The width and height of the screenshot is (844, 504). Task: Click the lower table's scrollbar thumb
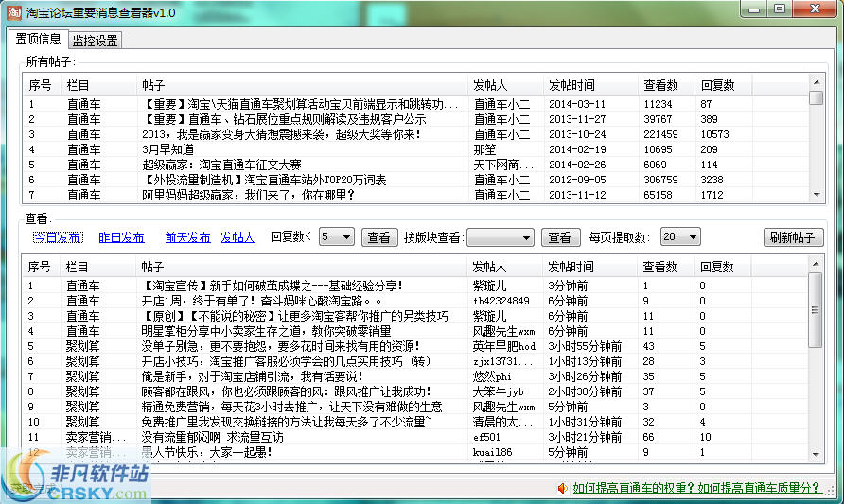coord(815,310)
